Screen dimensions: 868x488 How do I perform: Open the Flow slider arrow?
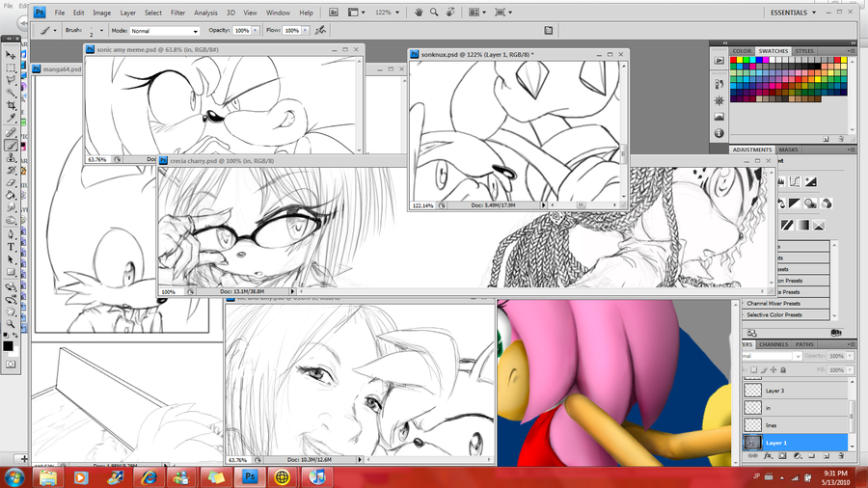point(305,31)
